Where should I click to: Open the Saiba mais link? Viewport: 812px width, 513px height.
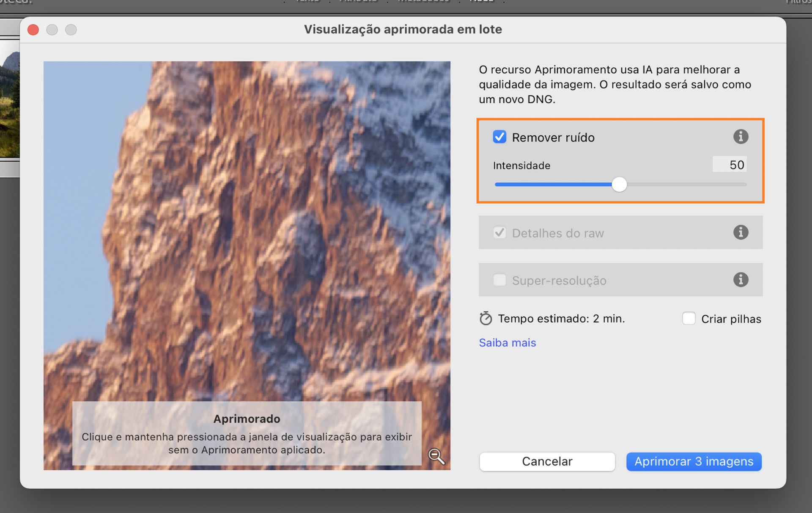pyautogui.click(x=507, y=342)
